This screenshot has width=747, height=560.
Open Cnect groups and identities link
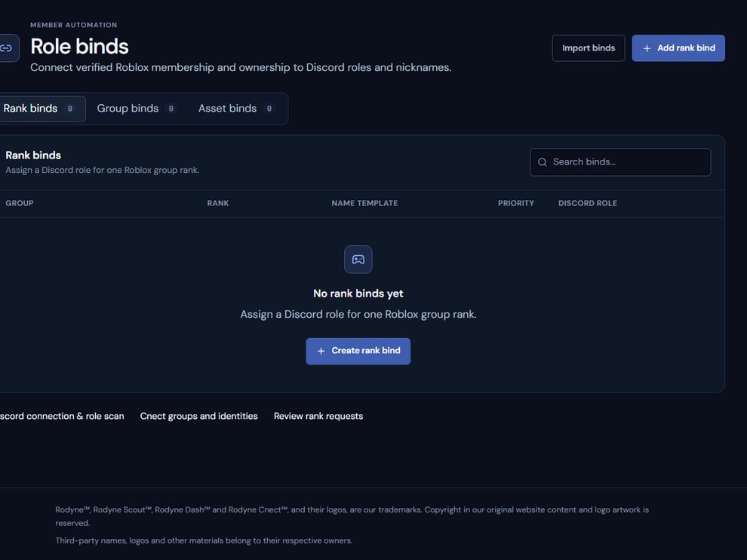tap(198, 416)
